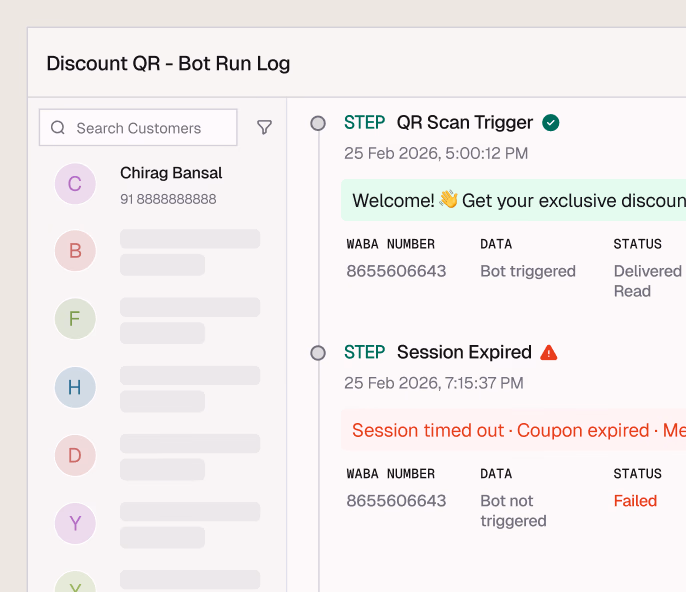686x592 pixels.
Task: Click the red Failed status text
Action: (x=635, y=501)
